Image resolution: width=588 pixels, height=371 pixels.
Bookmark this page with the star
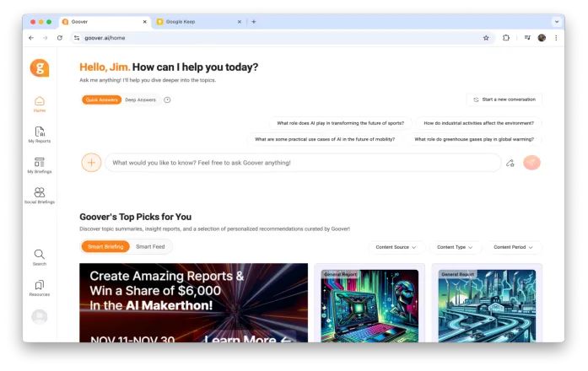point(486,38)
